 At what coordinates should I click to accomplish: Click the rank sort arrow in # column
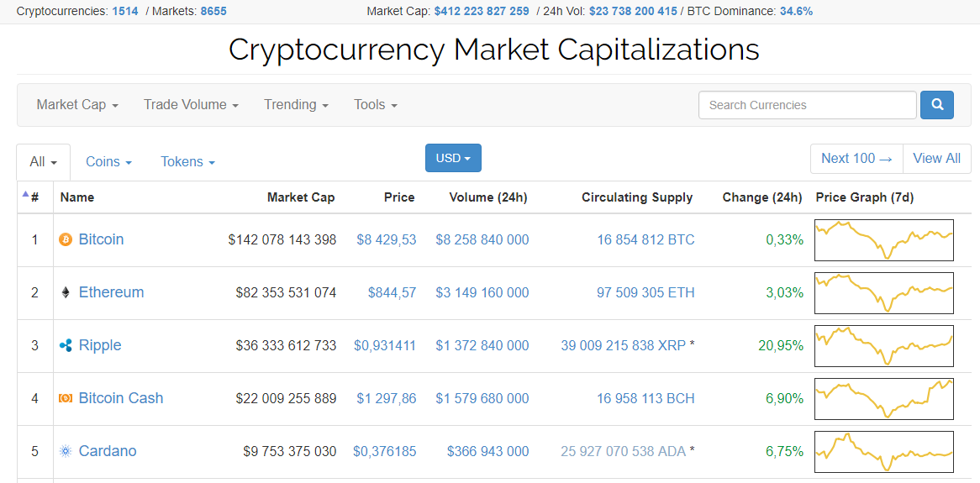[x=26, y=195]
